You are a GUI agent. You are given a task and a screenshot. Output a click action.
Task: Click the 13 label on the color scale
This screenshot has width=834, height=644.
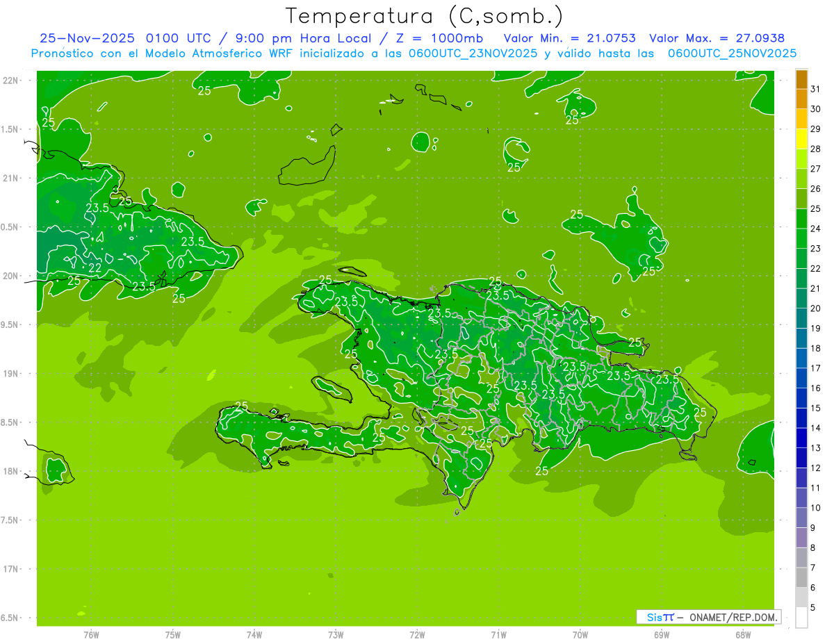point(815,448)
